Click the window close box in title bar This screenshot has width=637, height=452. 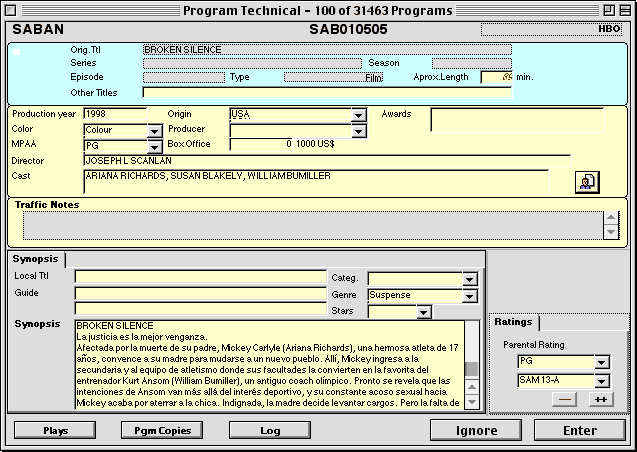[x=11, y=10]
